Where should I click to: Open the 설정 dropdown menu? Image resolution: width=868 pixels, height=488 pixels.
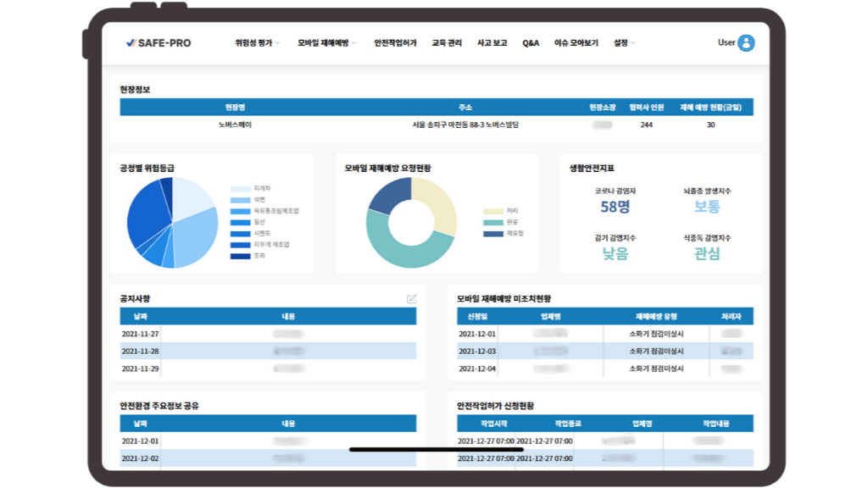[625, 43]
